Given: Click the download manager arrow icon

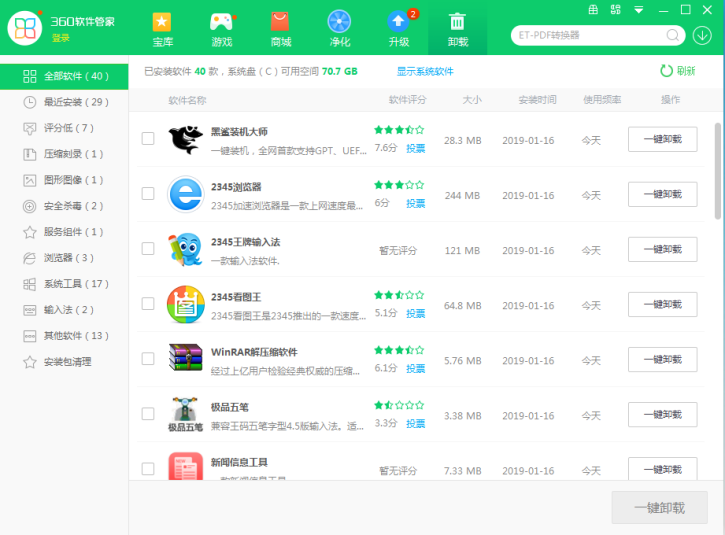Looking at the screenshot, I should 703,35.
